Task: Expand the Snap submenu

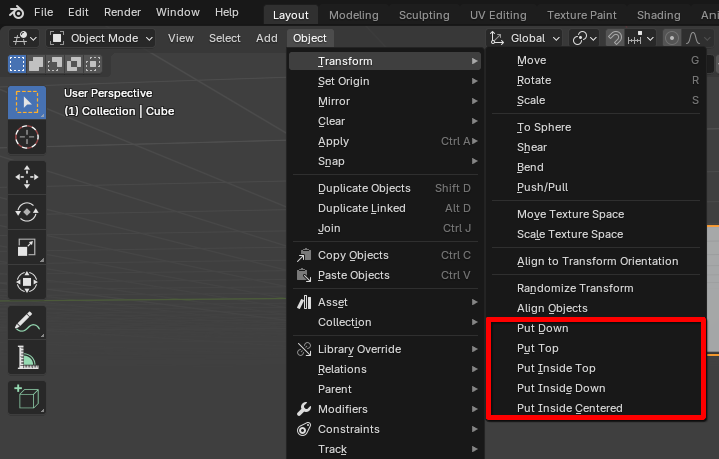Action: tap(385, 161)
